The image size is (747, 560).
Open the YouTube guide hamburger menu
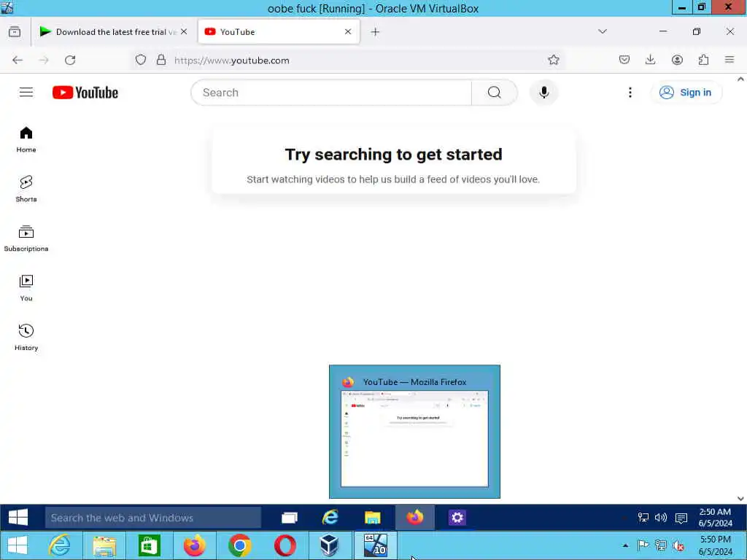(x=26, y=93)
